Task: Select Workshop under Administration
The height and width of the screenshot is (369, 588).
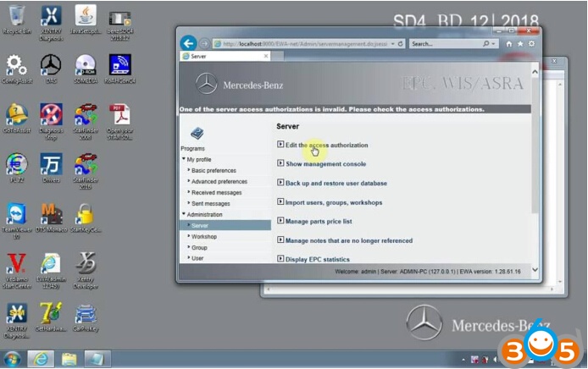Action: point(204,236)
